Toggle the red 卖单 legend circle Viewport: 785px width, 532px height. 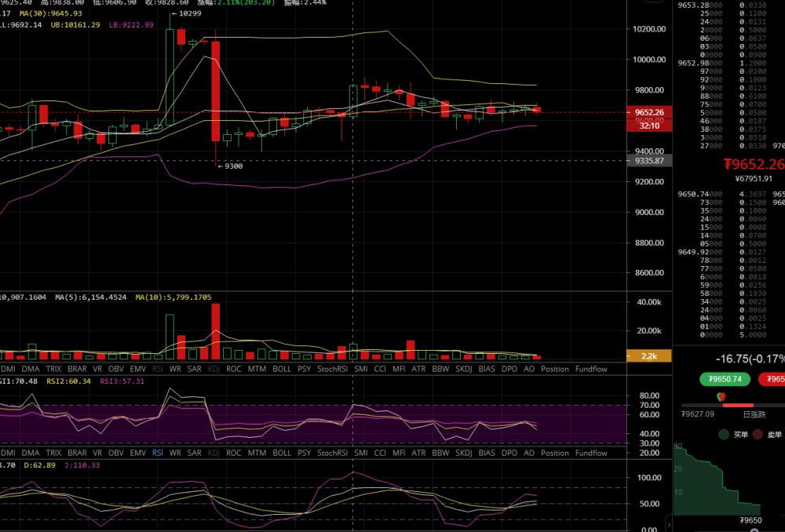point(758,434)
